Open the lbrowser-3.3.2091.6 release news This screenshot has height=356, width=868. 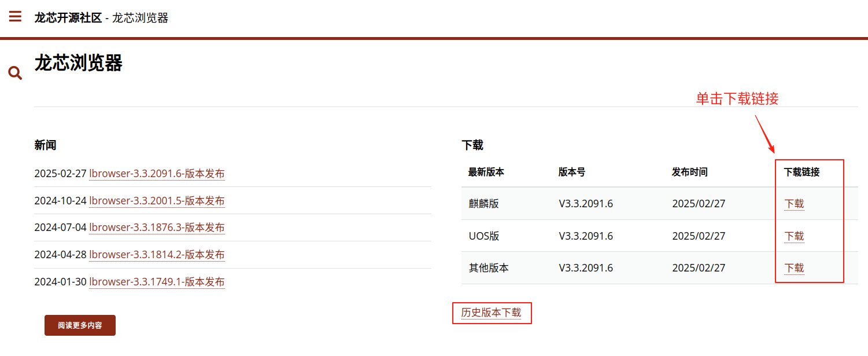coord(157,174)
